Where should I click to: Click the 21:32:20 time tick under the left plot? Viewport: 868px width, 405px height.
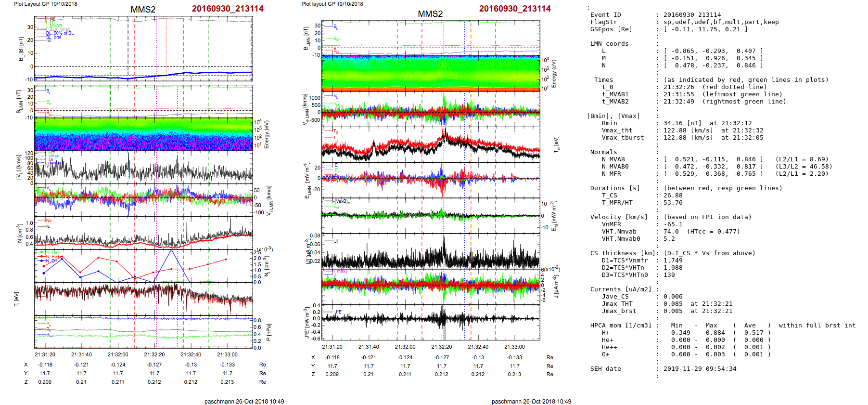(154, 354)
